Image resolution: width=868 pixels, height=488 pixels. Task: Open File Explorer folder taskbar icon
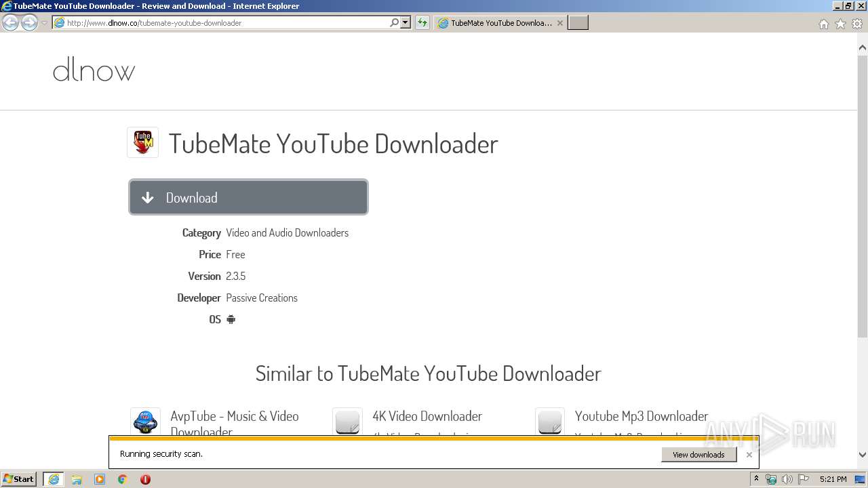click(x=77, y=479)
